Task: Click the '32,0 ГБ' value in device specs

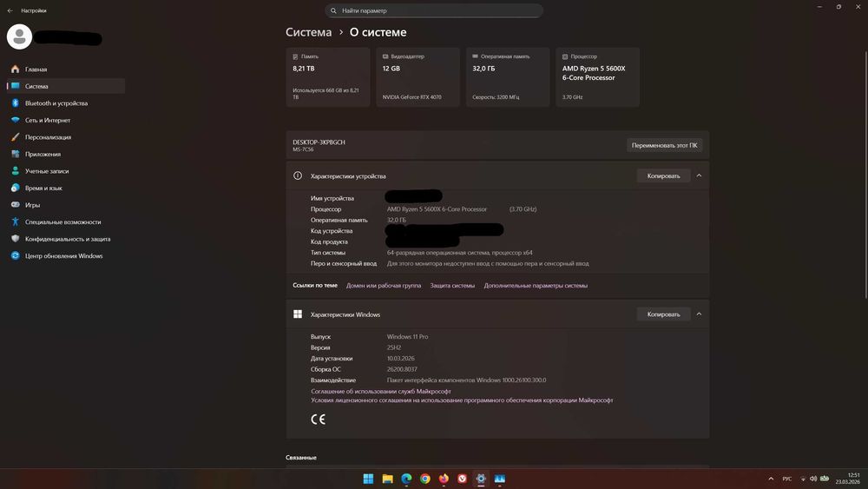Action: 397,220
